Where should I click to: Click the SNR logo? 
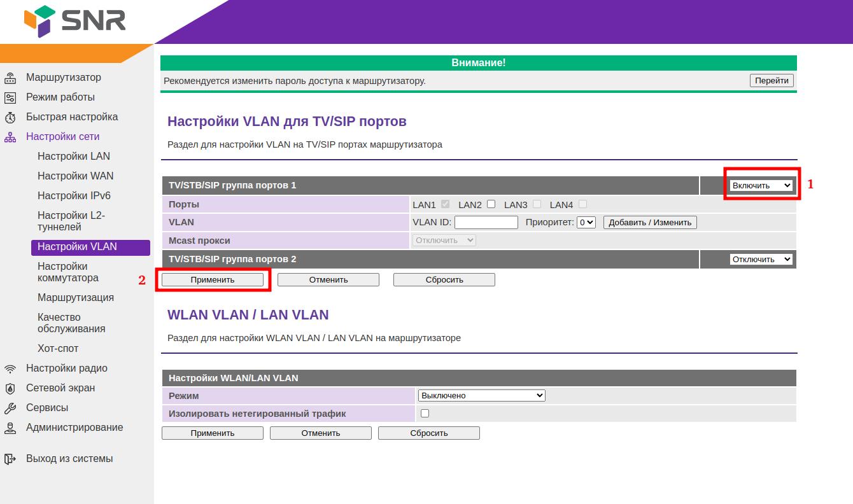74,21
